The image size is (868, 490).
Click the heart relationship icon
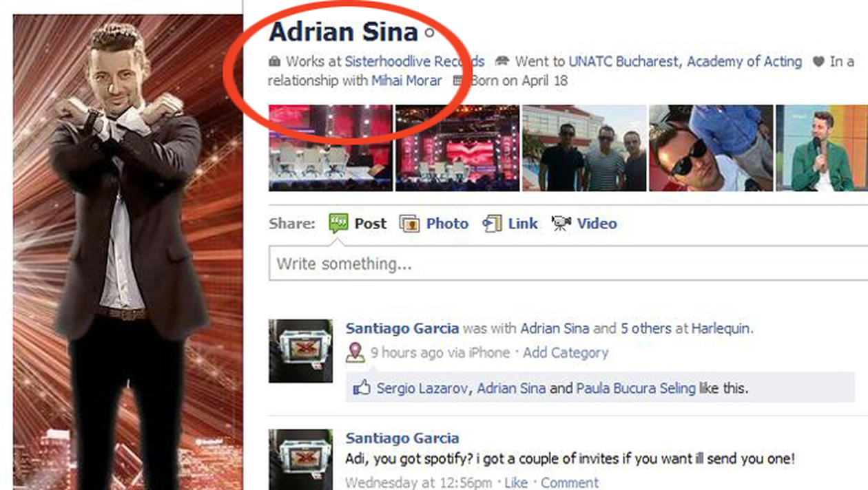[818, 62]
